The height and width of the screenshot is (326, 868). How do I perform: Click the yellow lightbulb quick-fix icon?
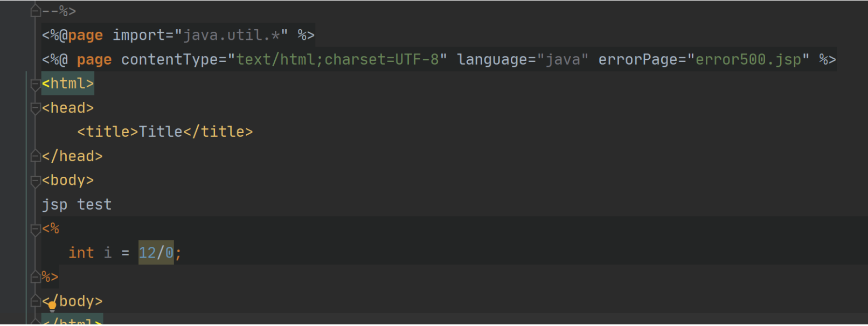(52, 306)
